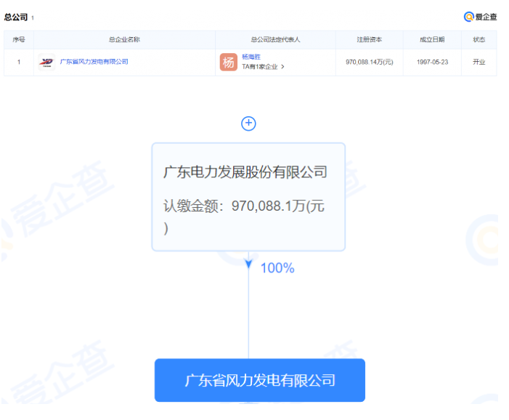Click the 总公司 section title
This screenshot has width=509, height=420.
click(16, 17)
